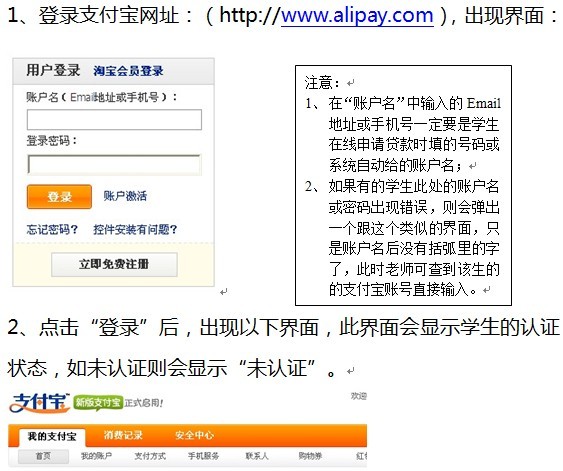Select the 用户登录 tab heading
The width and height of the screenshot is (563, 471).
coord(53,70)
